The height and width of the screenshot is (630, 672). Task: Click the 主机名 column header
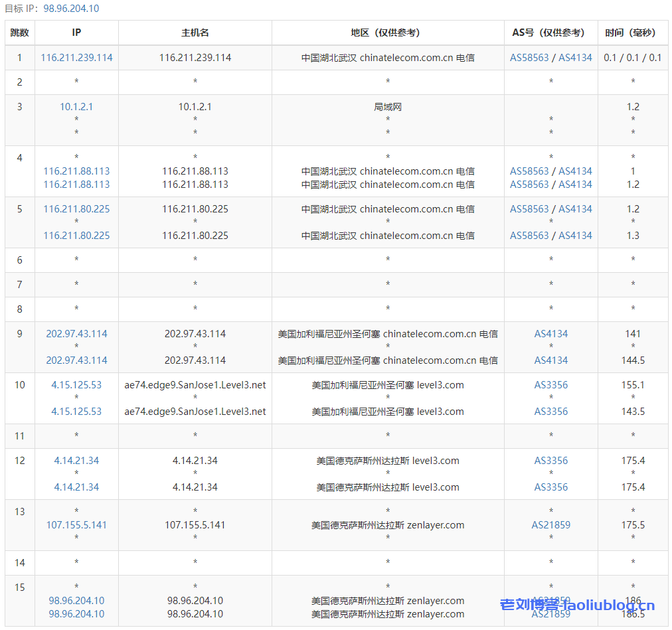(x=195, y=33)
